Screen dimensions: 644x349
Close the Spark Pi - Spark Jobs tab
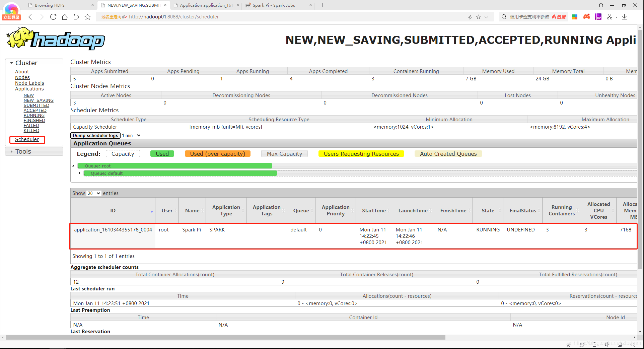point(310,5)
